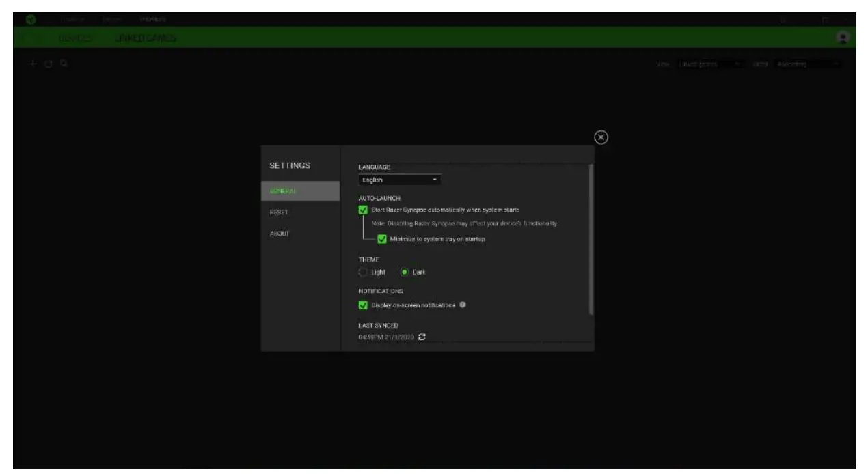This screenshot has width=868, height=474.
Task: Switch to the Devices sub-tab
Action: 75,38
